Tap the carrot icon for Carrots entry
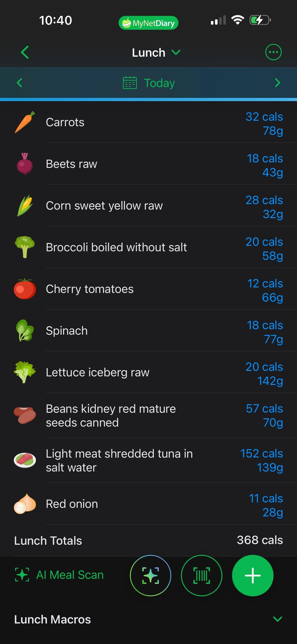The height and width of the screenshot is (644, 297). coord(25,122)
